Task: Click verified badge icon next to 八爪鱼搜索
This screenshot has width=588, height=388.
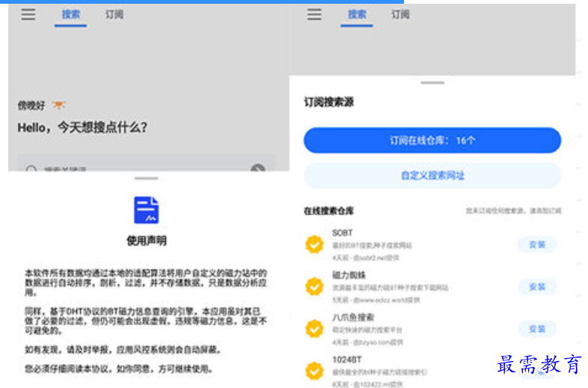Action: coord(314,329)
